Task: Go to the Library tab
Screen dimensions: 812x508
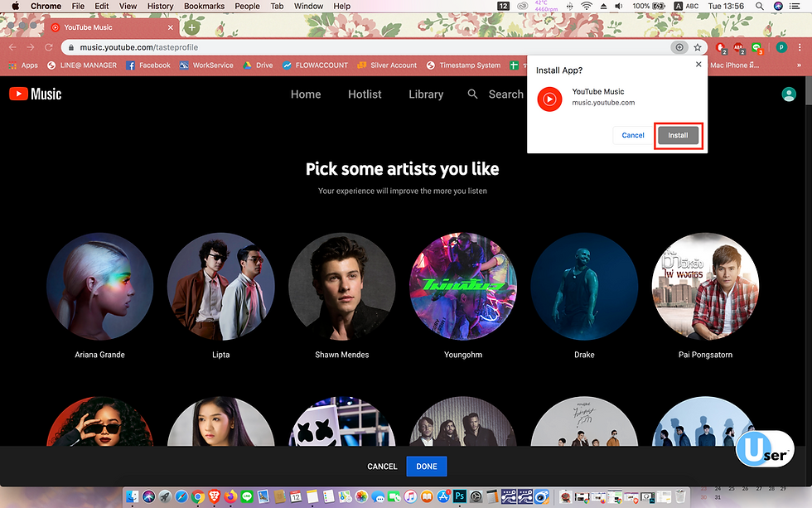Action: (x=426, y=94)
